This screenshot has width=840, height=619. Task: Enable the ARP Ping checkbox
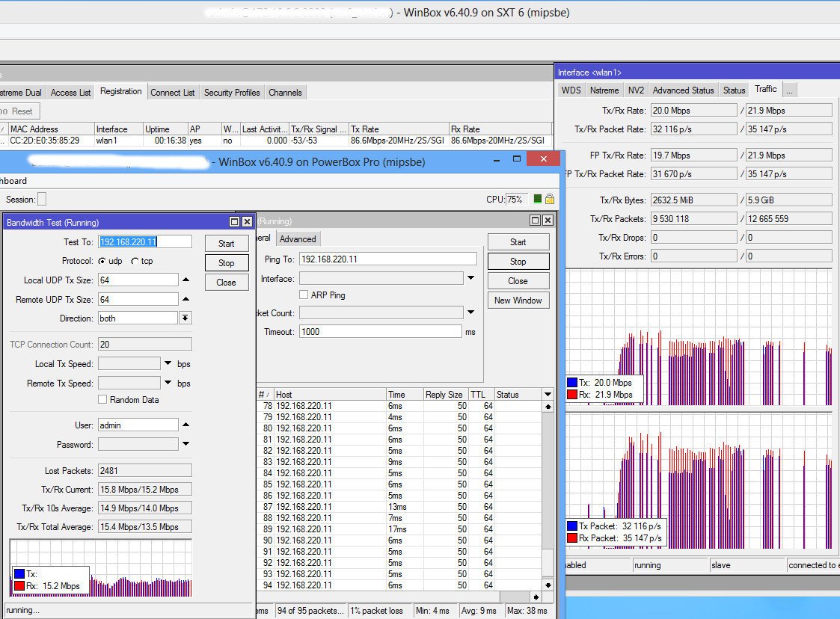coord(304,295)
